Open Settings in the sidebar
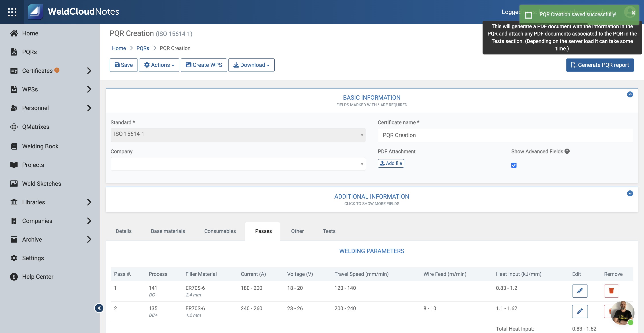 click(x=33, y=258)
